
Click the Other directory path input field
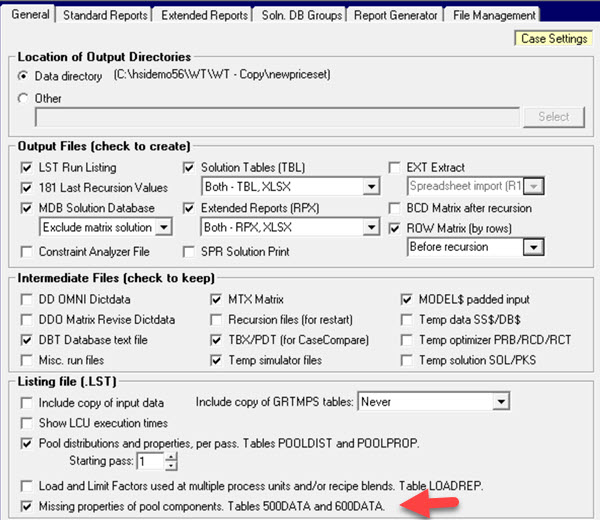click(278, 118)
